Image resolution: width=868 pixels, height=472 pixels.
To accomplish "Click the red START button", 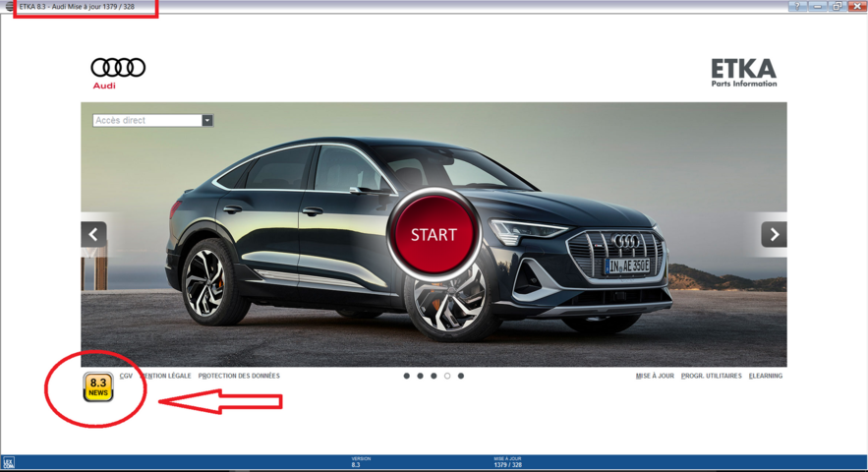I will (434, 234).
